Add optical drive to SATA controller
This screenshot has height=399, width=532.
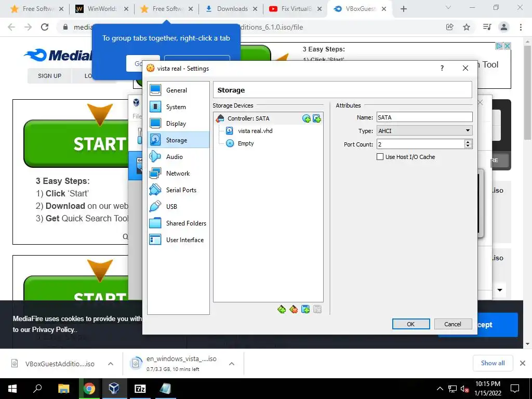[x=307, y=118]
